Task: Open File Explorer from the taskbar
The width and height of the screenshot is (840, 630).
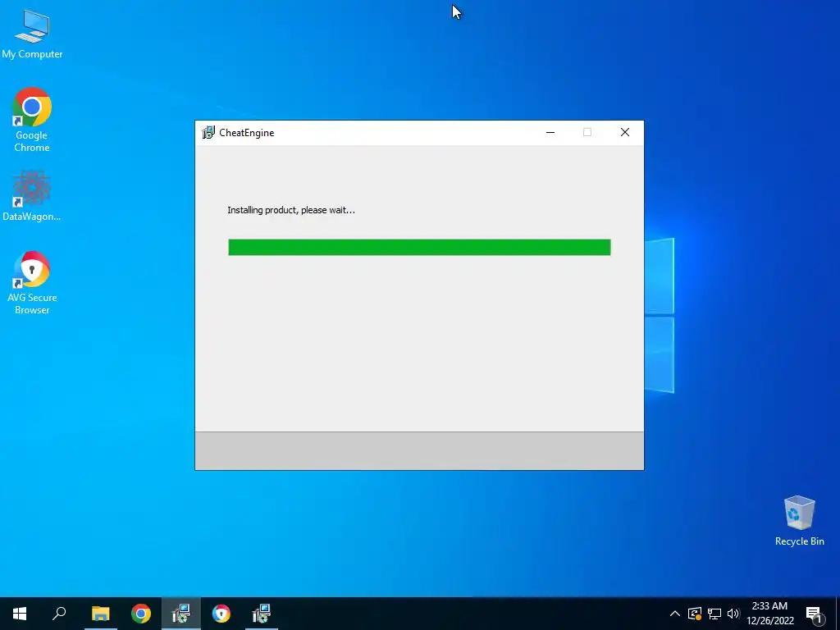Action: pos(100,614)
